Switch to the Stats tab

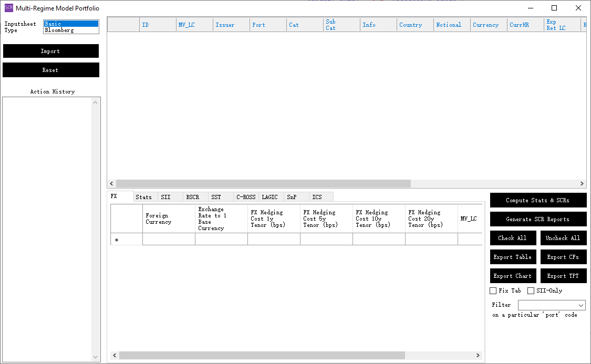(143, 197)
